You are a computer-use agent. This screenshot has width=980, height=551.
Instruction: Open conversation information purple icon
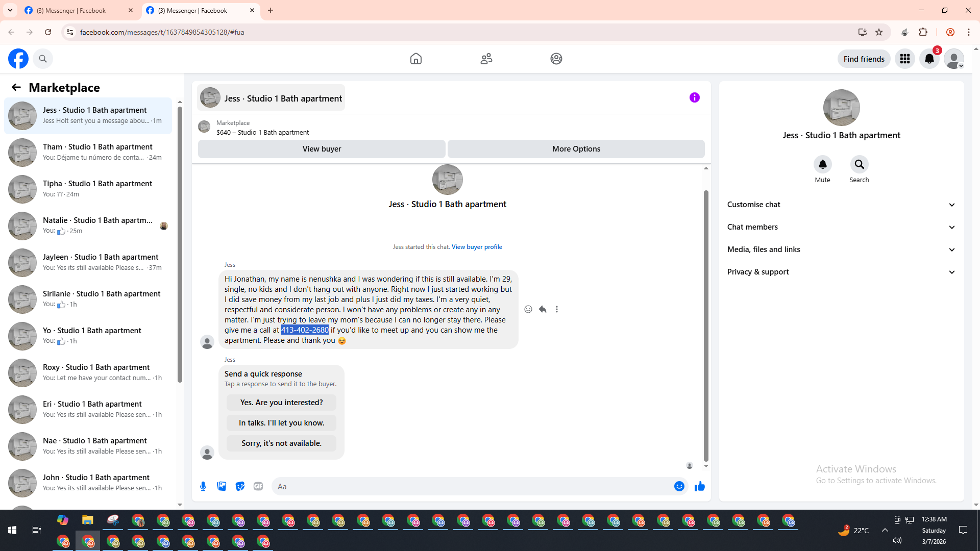click(x=694, y=97)
